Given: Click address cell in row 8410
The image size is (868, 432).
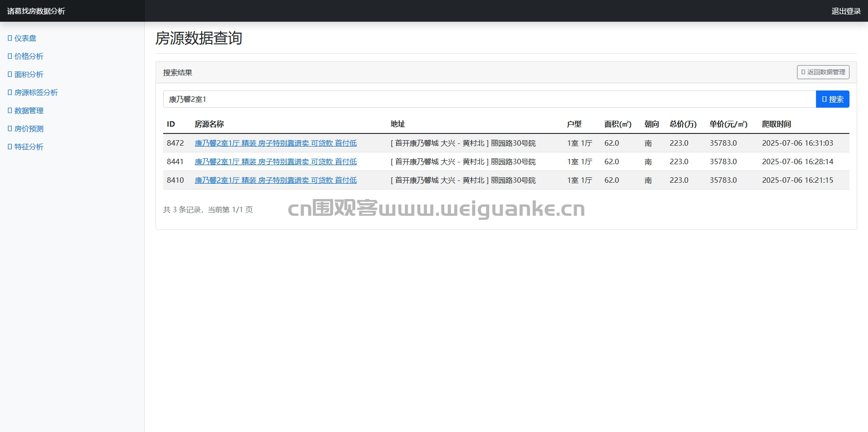Looking at the screenshot, I should pyautogui.click(x=463, y=180).
